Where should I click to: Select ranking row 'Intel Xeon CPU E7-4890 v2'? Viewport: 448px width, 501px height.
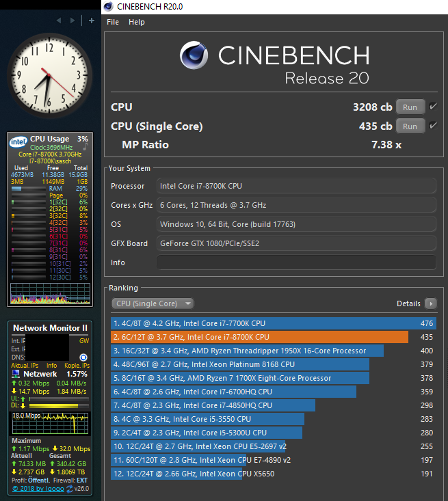coord(274,460)
